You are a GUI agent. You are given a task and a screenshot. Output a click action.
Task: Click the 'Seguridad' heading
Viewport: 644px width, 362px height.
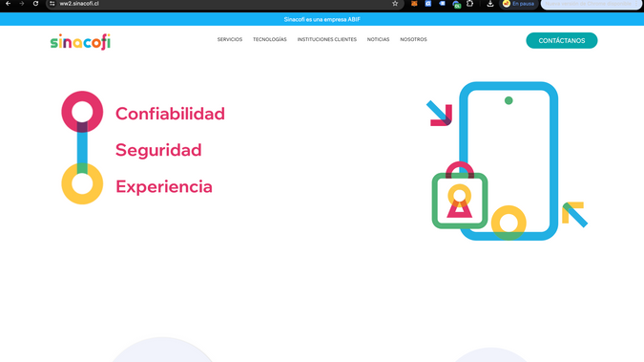(x=158, y=150)
